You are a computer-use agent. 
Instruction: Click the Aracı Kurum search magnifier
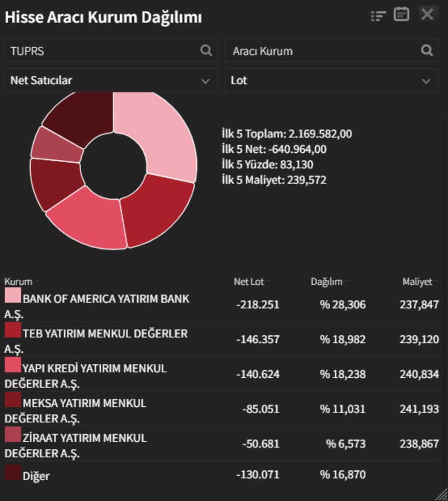(426, 50)
